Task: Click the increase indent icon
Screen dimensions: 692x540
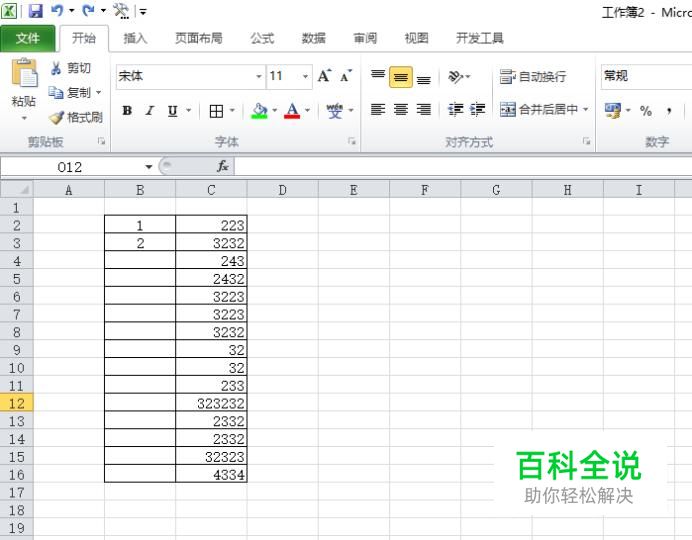Action: pos(478,109)
